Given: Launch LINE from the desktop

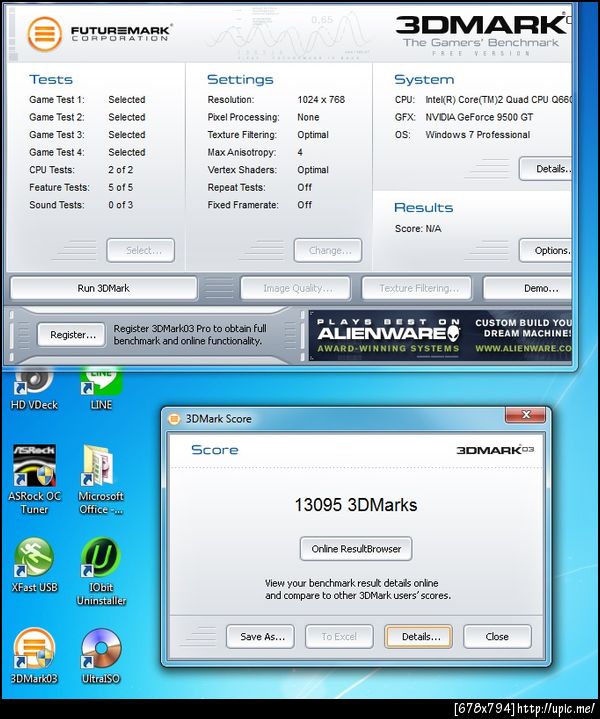Looking at the screenshot, I should (101, 388).
